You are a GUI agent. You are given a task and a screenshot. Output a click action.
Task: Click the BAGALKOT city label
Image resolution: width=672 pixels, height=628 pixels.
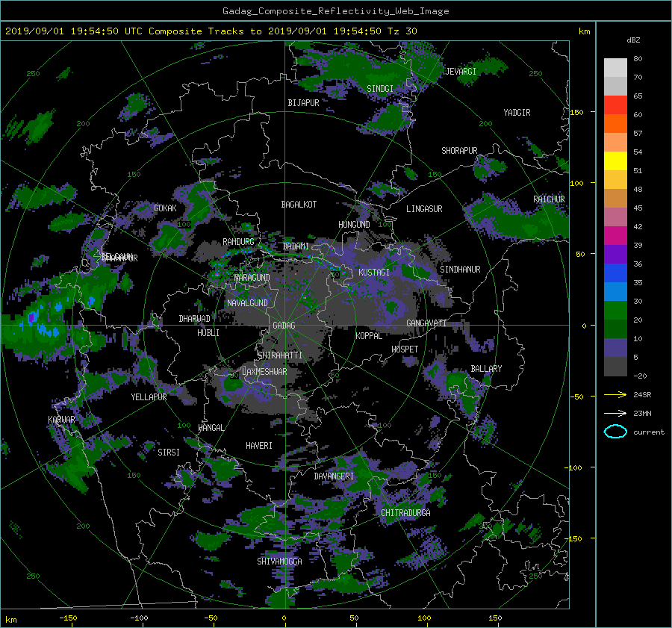[299, 205]
